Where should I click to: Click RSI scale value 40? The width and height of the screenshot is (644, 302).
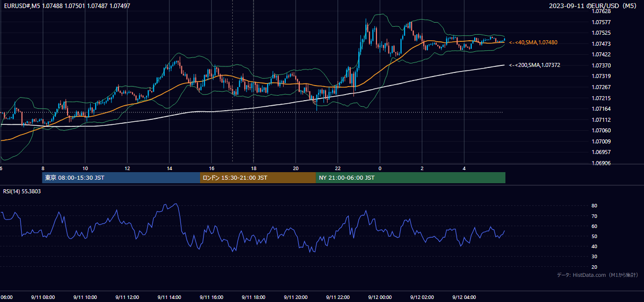click(595, 246)
